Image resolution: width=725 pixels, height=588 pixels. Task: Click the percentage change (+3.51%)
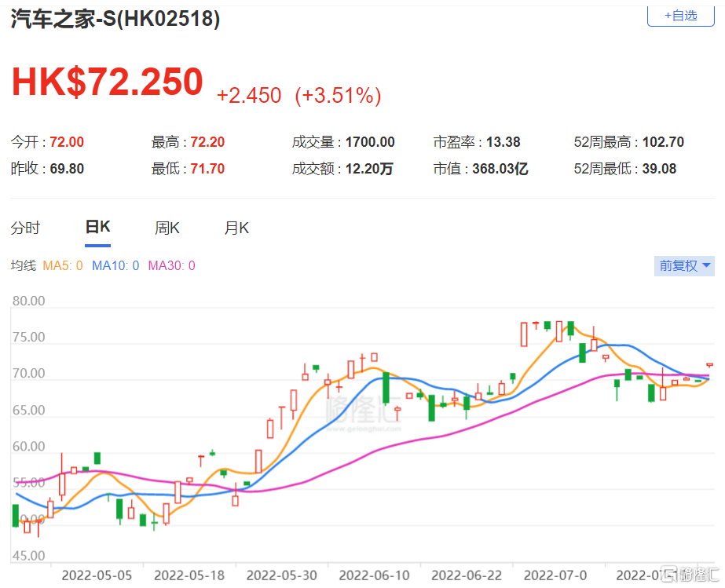(x=338, y=96)
